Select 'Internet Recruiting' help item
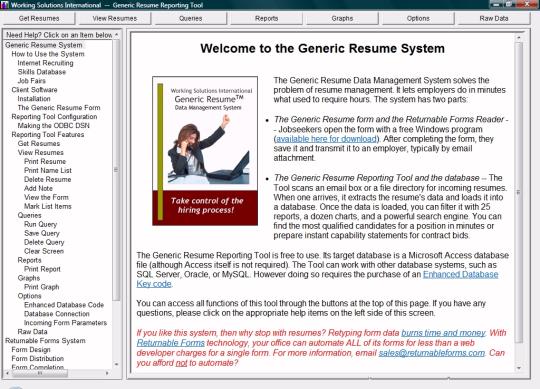 (x=45, y=63)
